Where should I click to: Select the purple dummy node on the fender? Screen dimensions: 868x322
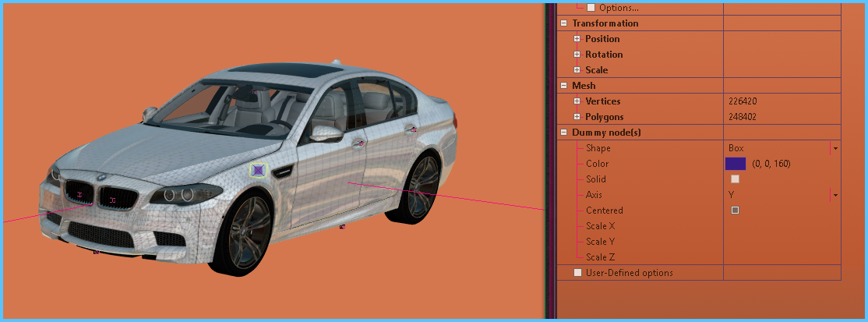point(259,170)
